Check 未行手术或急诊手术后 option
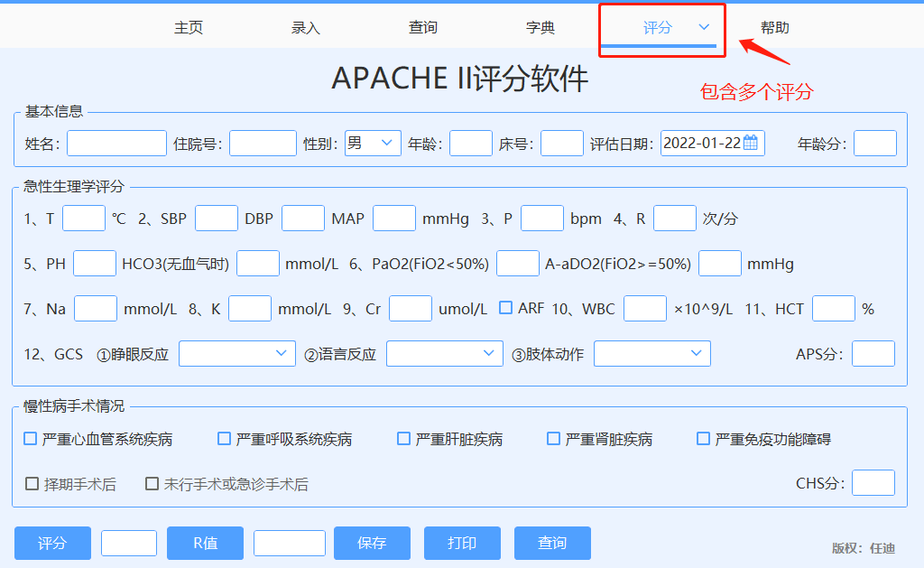 152,483
